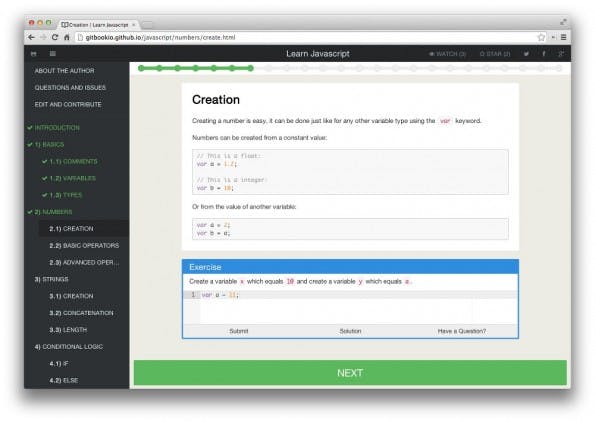Click the Creation page heading

(x=216, y=100)
